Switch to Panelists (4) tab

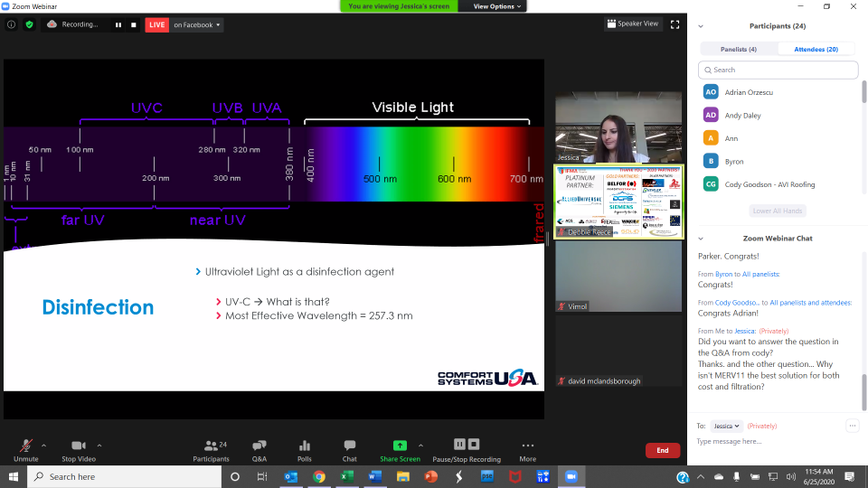click(x=739, y=49)
